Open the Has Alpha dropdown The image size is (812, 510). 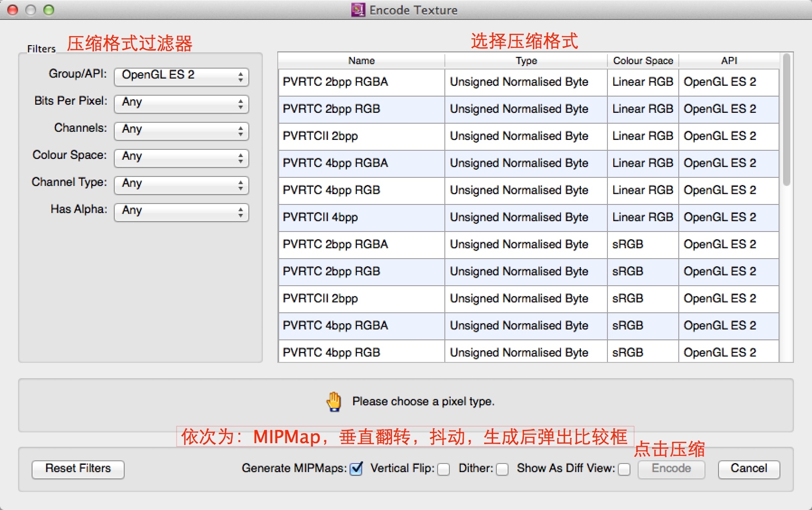point(181,211)
